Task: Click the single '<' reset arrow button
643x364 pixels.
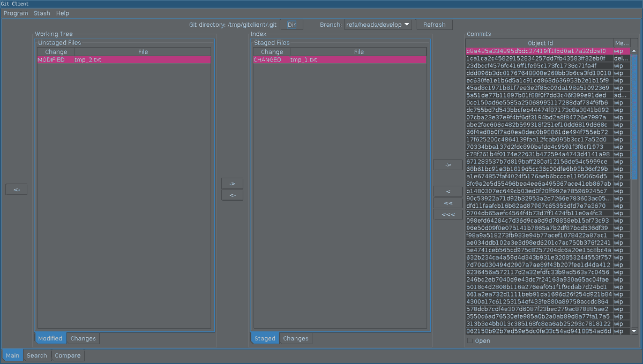Action: (448, 191)
